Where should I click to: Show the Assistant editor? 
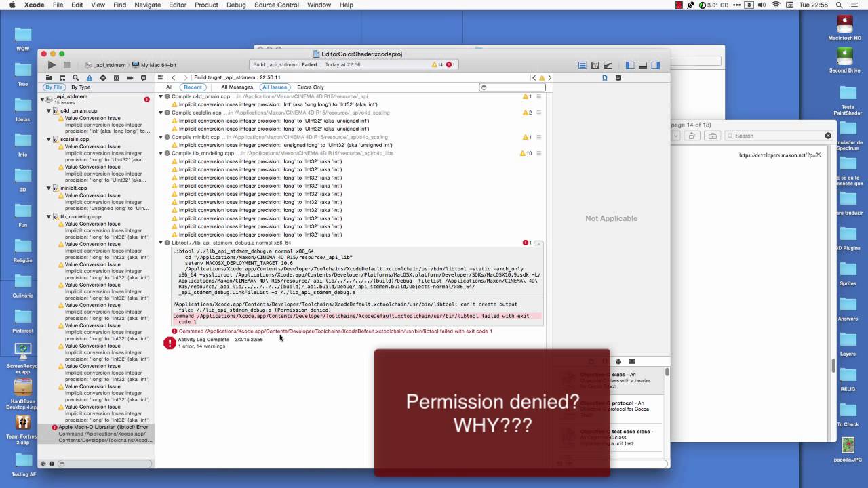[x=595, y=65]
